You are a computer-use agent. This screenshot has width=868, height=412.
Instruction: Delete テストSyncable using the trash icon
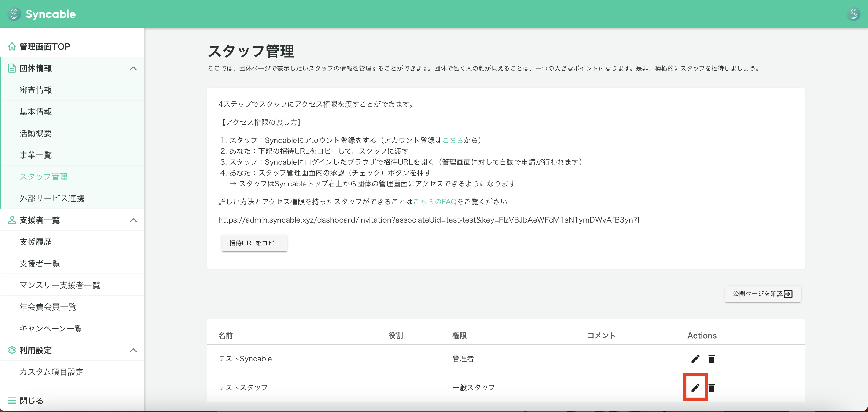[712, 359]
